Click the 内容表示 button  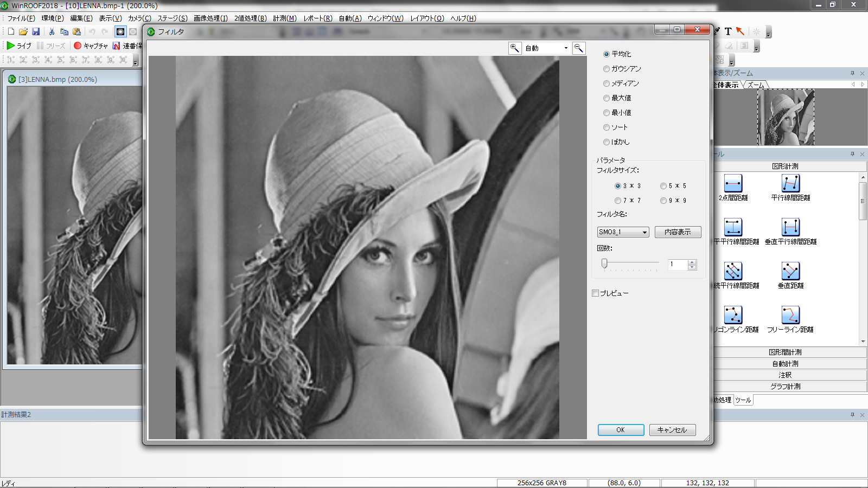click(678, 232)
